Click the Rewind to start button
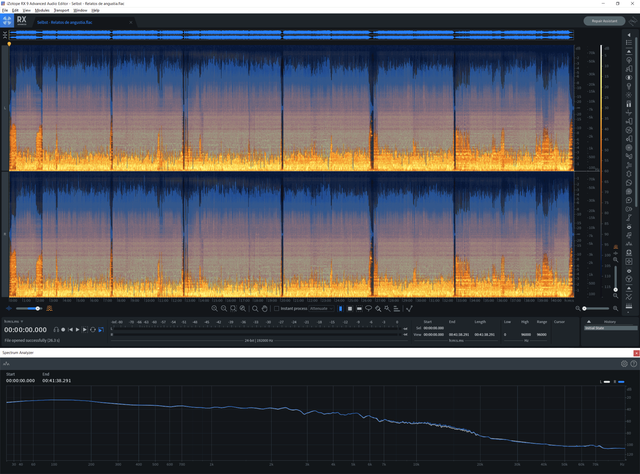 (70, 329)
